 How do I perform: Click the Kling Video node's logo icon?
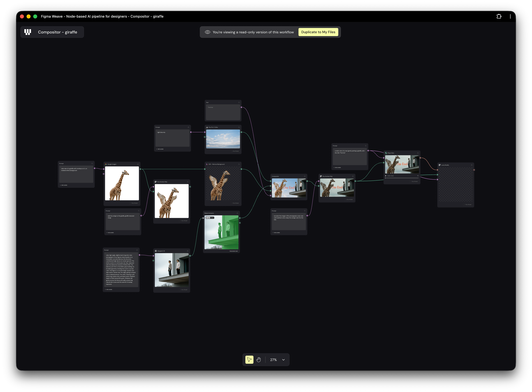coord(386,153)
